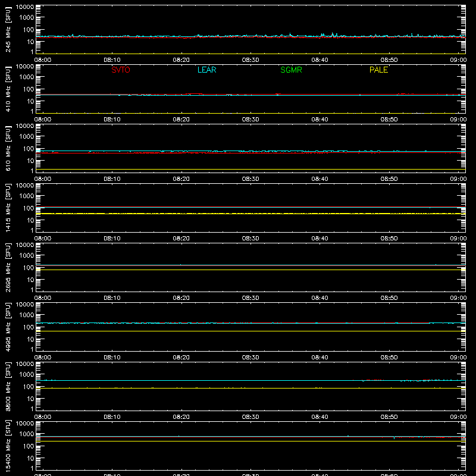Click 09:00 time label under 245 MHz plot
This screenshot has width=476, height=476.
point(458,60)
